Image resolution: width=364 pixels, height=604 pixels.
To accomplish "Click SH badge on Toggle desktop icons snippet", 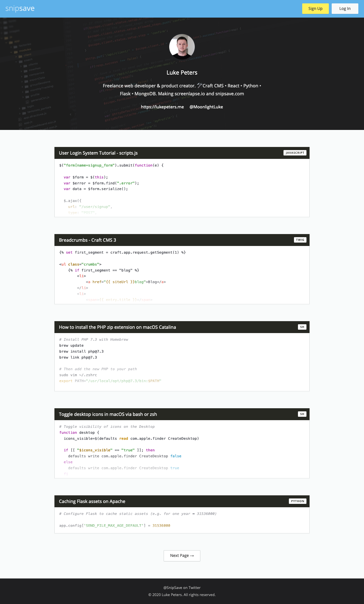I will pos(302,414).
